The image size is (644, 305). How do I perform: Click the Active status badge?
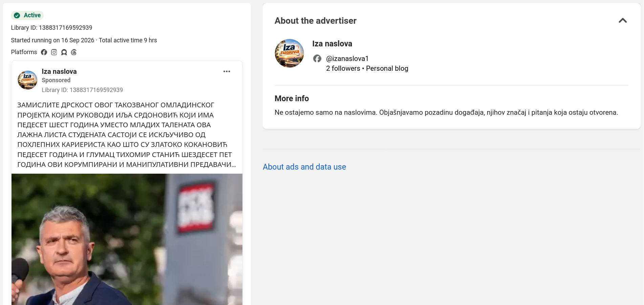27,15
